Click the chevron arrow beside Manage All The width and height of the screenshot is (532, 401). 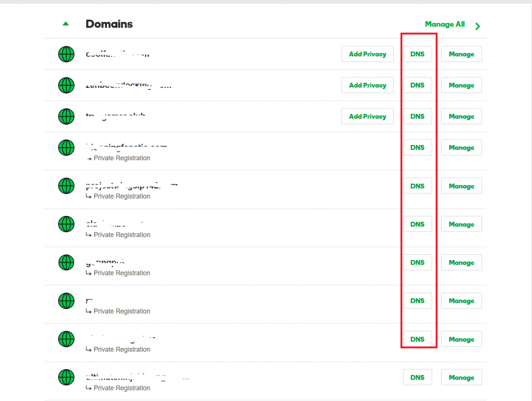[478, 26]
